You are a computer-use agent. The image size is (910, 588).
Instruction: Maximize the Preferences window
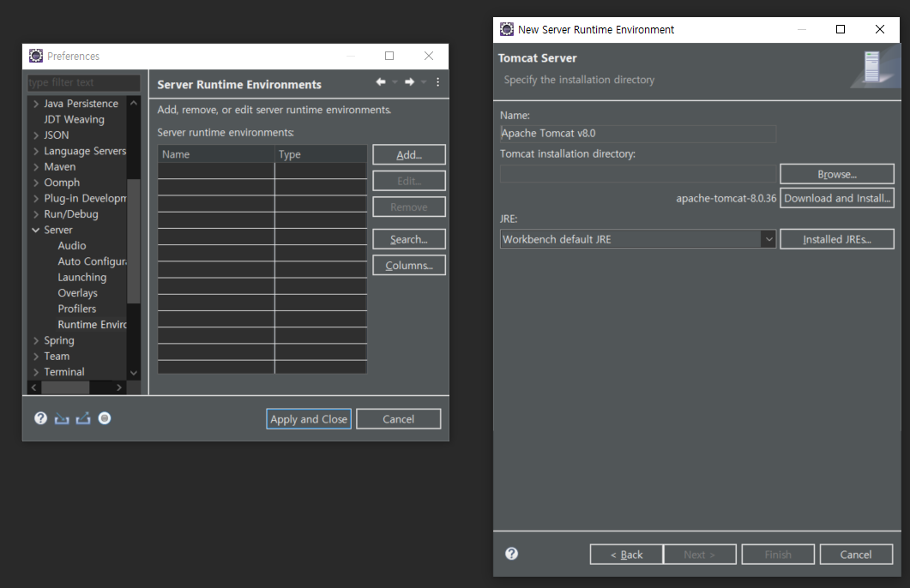(x=389, y=56)
